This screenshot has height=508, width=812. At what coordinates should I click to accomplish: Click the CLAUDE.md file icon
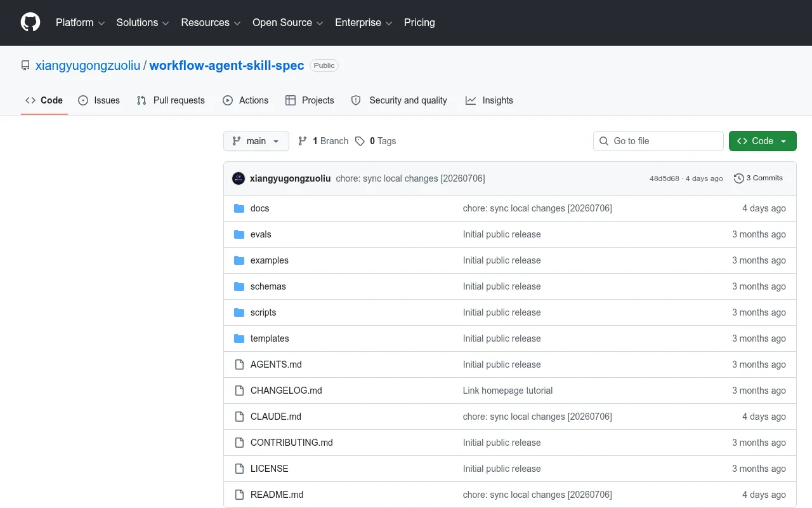[239, 417]
